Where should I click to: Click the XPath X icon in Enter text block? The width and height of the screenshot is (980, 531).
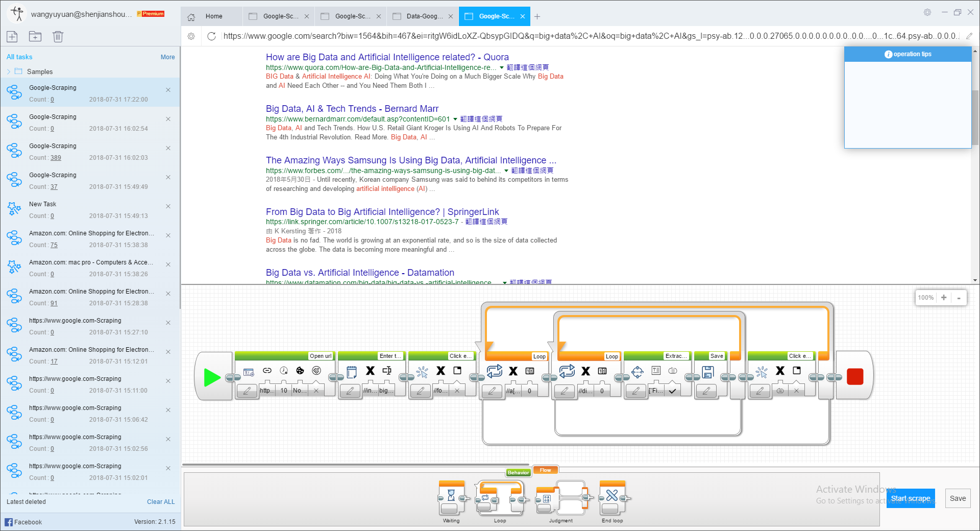coord(370,371)
